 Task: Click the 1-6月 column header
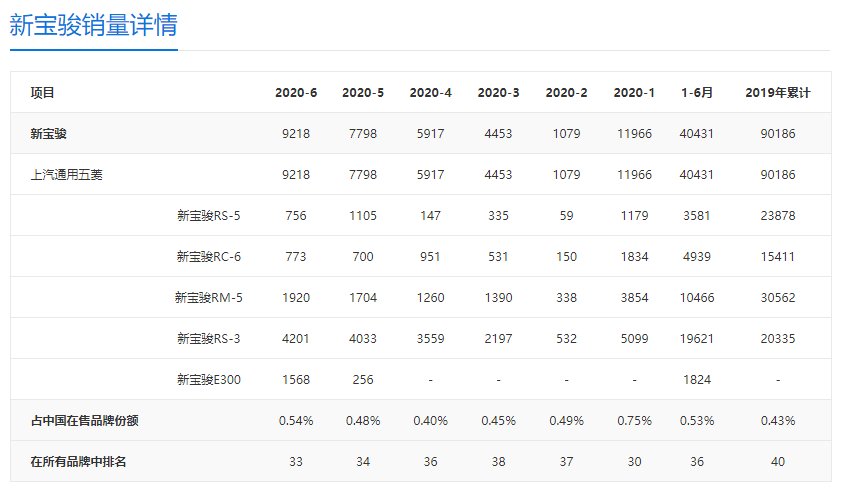pyautogui.click(x=695, y=93)
